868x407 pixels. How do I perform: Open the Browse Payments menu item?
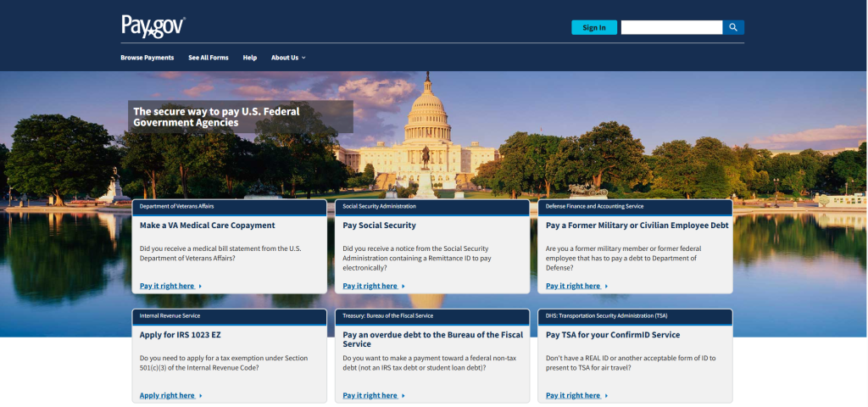(x=147, y=58)
